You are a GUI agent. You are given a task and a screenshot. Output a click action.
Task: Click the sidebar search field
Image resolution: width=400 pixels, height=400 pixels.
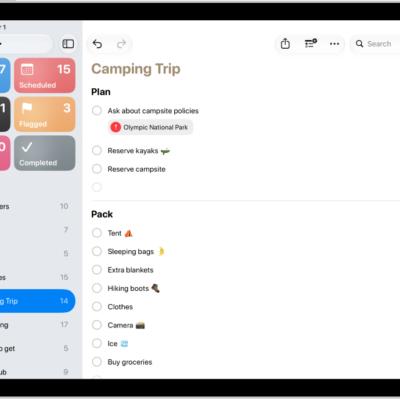26,44
